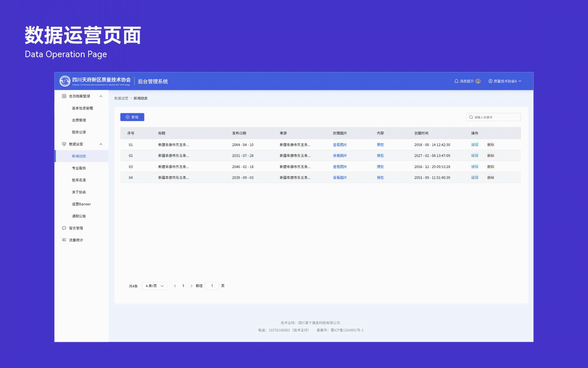The height and width of the screenshot is (368, 588).
Task: Click the 新增 button label
Action: 135,117
